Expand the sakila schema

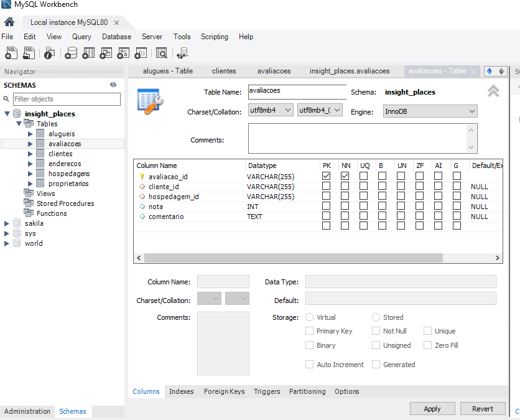(x=7, y=223)
